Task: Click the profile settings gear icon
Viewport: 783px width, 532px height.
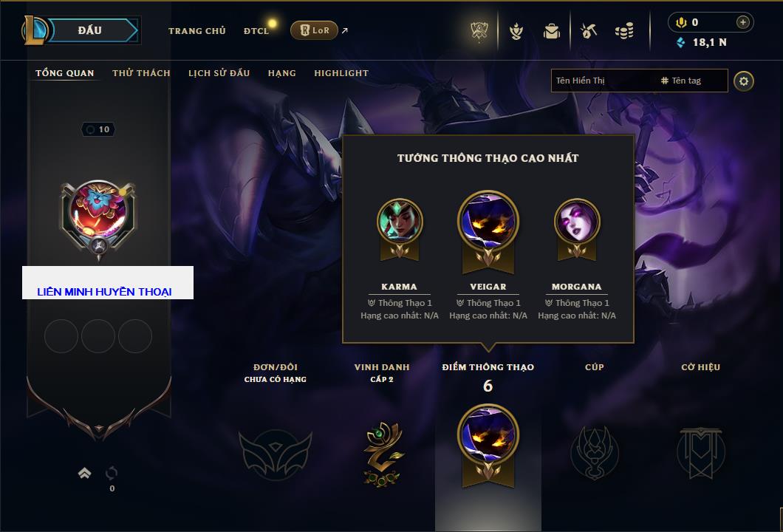Action: tap(744, 81)
